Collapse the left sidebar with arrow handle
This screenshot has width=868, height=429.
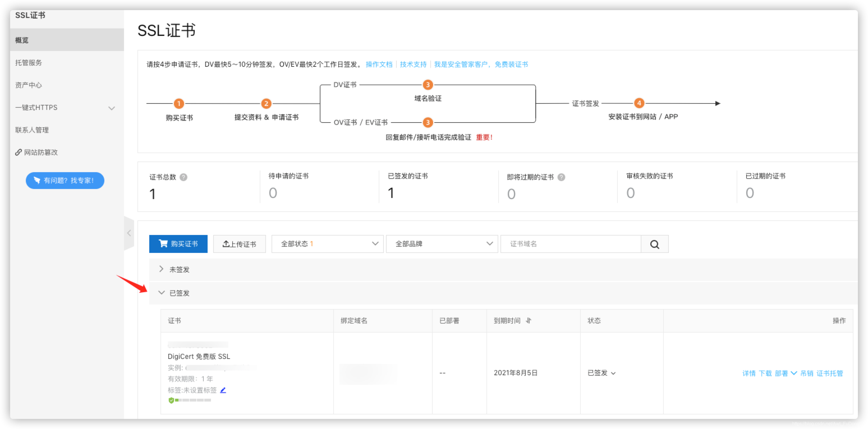[129, 233]
